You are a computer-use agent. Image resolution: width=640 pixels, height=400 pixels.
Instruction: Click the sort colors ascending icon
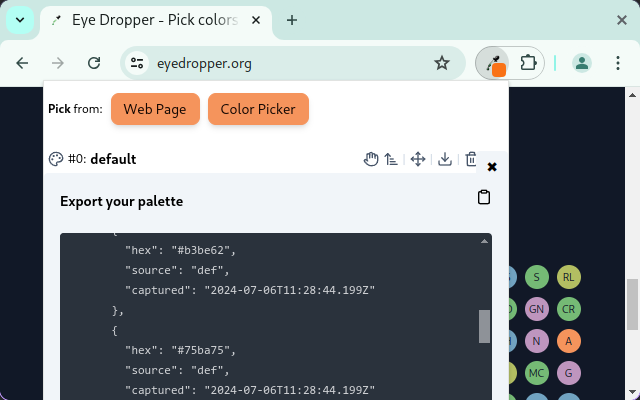point(391,159)
